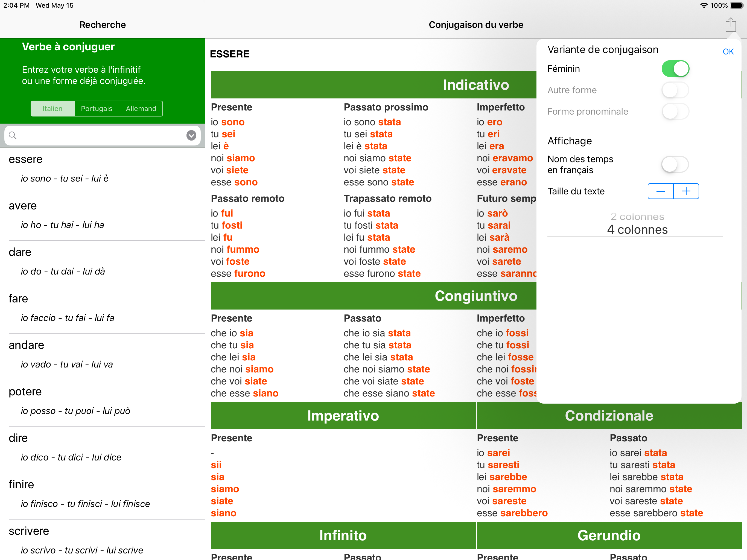
Task: Click the Condizionale section header
Action: click(609, 416)
